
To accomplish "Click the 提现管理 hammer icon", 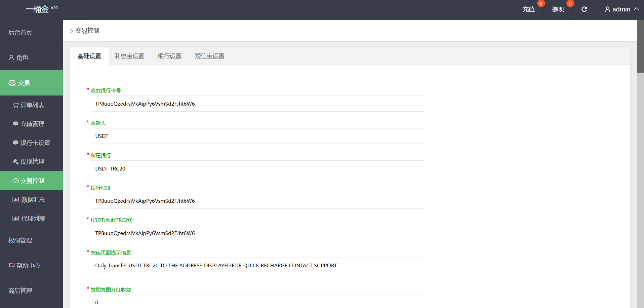I will (x=15, y=162).
